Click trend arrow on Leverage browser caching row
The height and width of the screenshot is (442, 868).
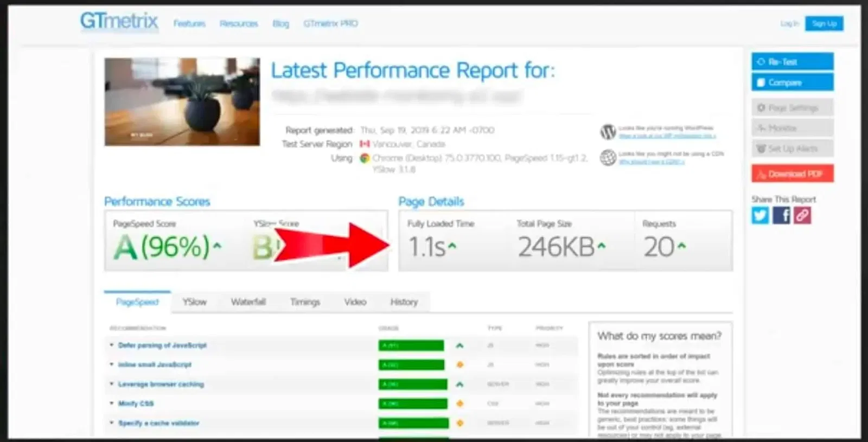click(460, 385)
